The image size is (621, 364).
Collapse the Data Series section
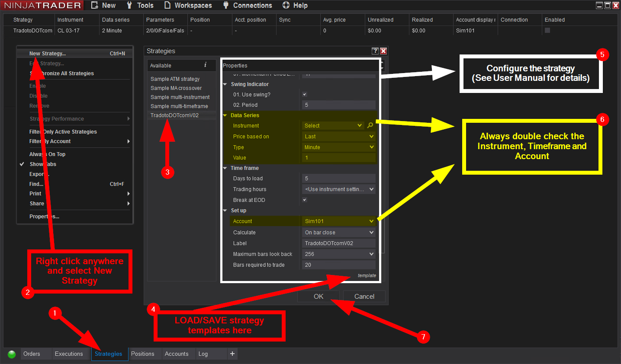coord(225,115)
